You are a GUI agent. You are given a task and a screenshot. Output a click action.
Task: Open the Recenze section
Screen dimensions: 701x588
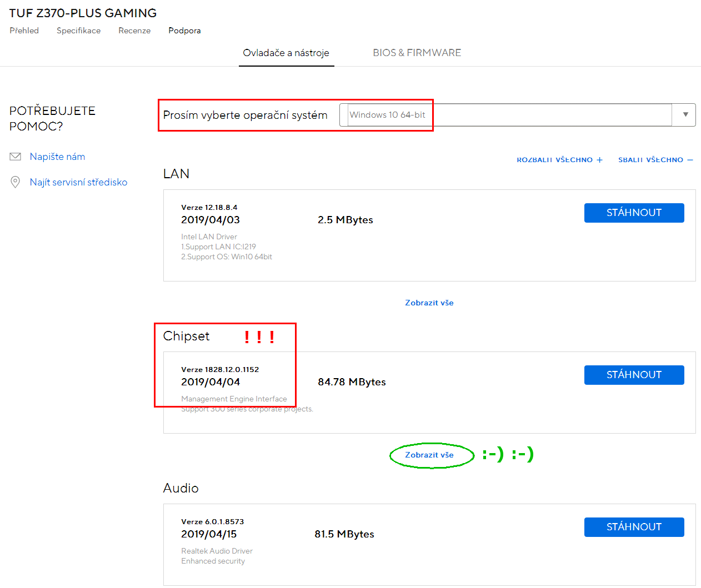coord(134,31)
